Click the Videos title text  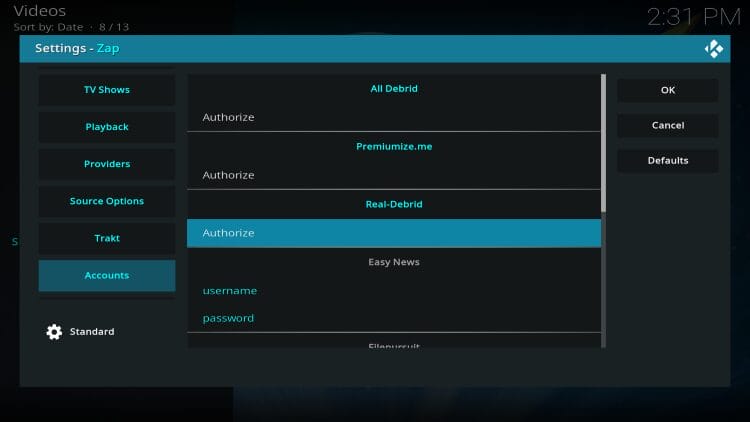40,11
